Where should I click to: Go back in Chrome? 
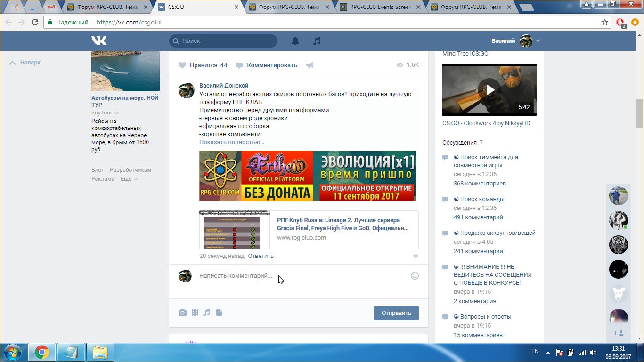8,22
